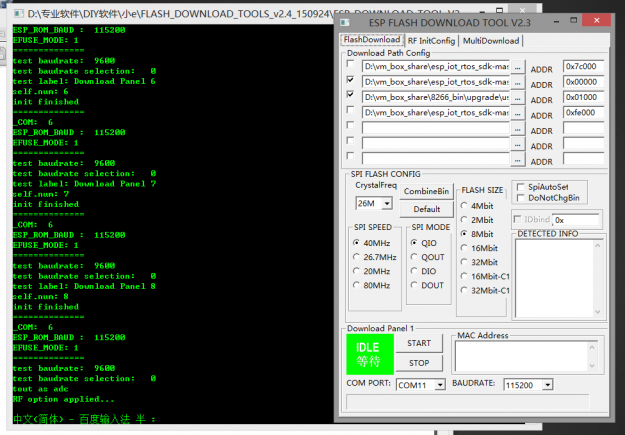This screenshot has height=435, width=625.
Task: Switch to the RF InitConfig tab
Action: tap(430, 41)
